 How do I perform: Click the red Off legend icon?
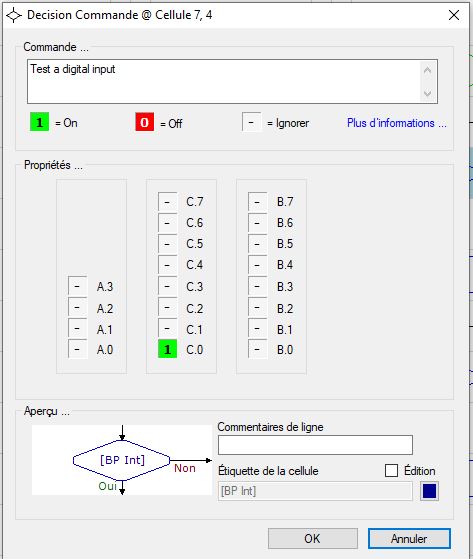tap(144, 122)
